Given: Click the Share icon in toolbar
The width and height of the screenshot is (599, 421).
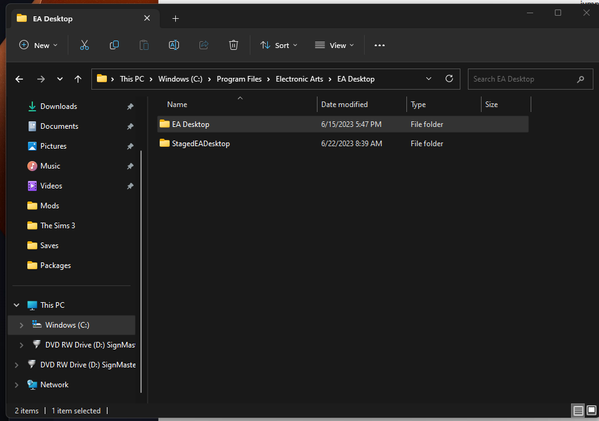Looking at the screenshot, I should click(204, 45).
